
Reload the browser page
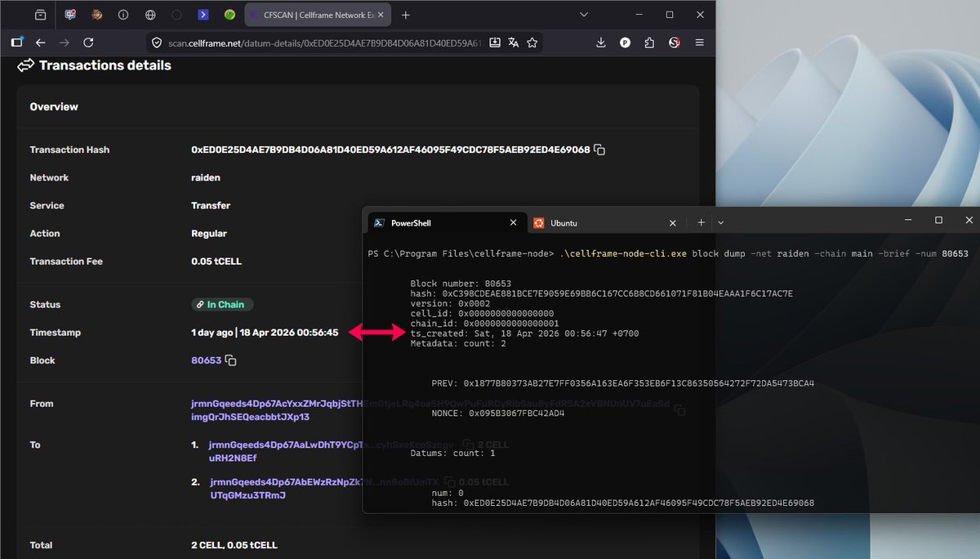click(x=88, y=42)
